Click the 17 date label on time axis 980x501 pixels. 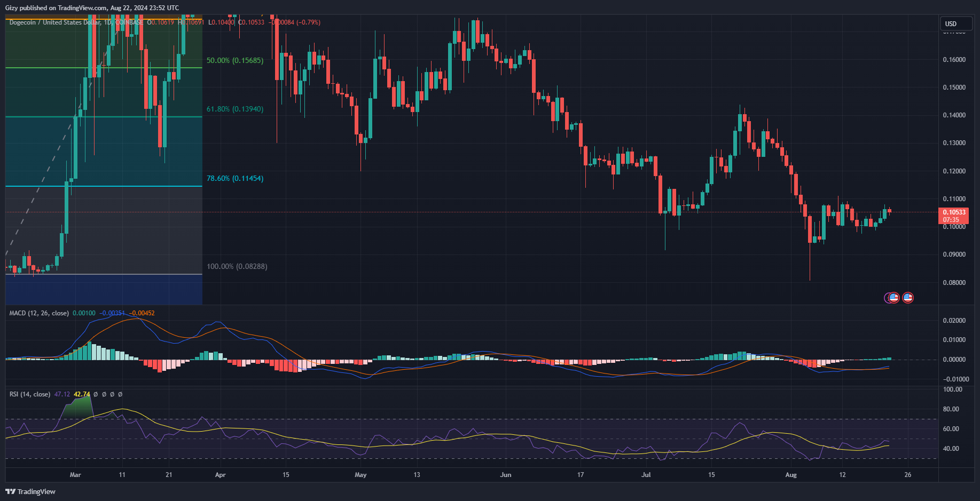(581, 475)
